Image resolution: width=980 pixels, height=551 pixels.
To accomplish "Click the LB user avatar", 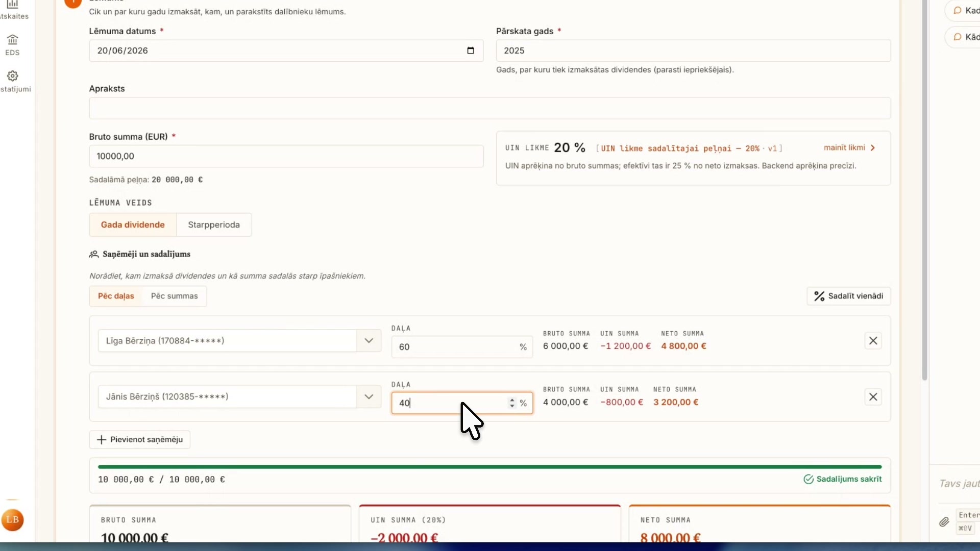I will pos(12,520).
